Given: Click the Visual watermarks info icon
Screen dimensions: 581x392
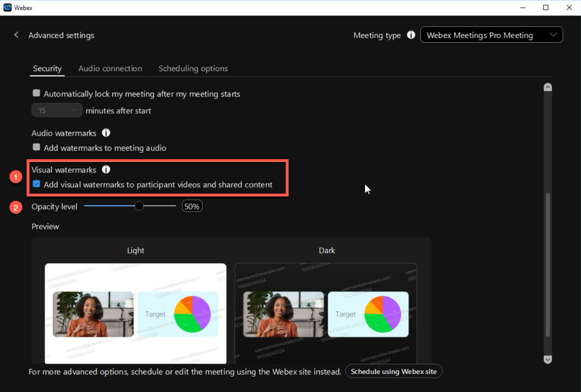Looking at the screenshot, I should [106, 170].
